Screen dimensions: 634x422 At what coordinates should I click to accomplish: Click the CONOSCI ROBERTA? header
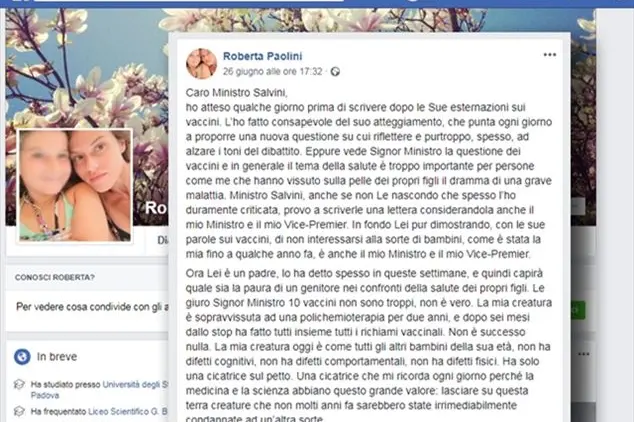55,277
